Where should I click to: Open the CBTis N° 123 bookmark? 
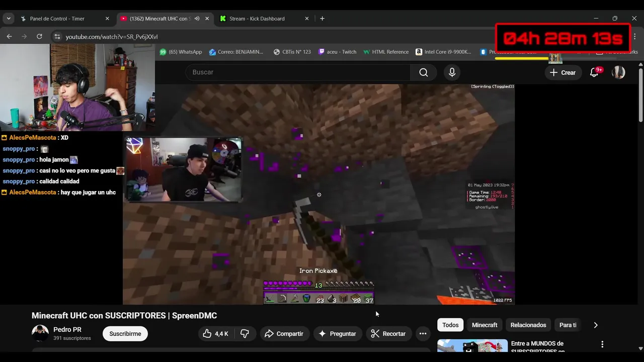(292, 52)
